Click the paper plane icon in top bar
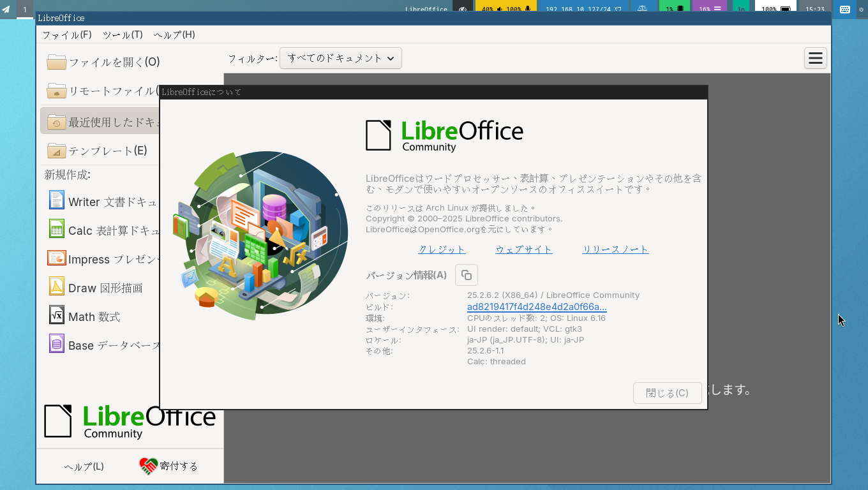The height and width of the screenshot is (490, 868). (6, 10)
